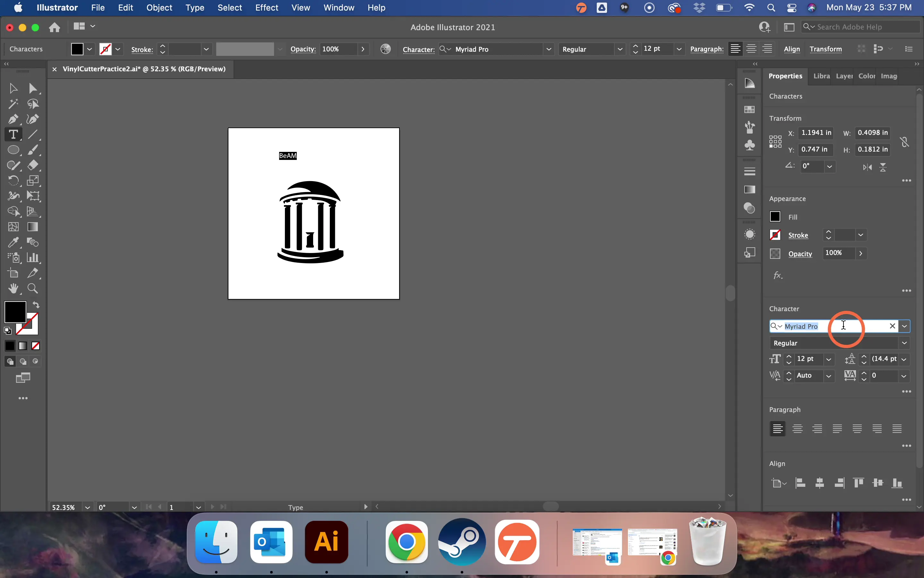Image resolution: width=924 pixels, height=578 pixels.
Task: Select the Paintbrush tool
Action: [x=33, y=150]
